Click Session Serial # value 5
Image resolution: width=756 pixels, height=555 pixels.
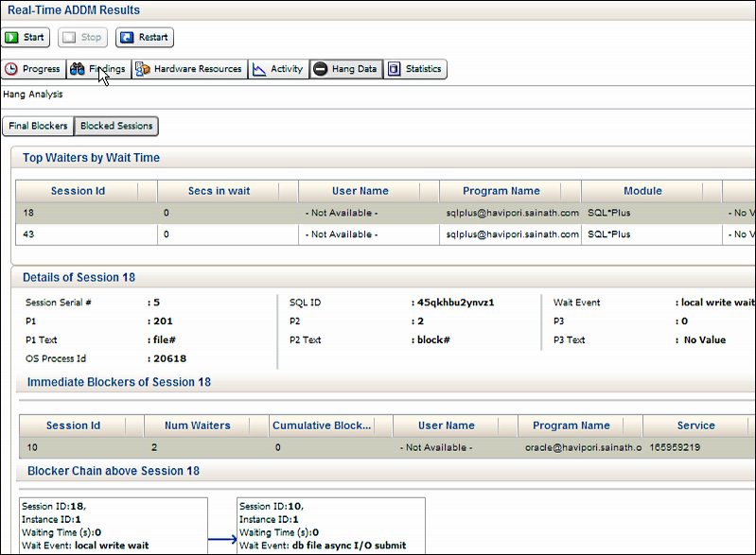pos(157,303)
